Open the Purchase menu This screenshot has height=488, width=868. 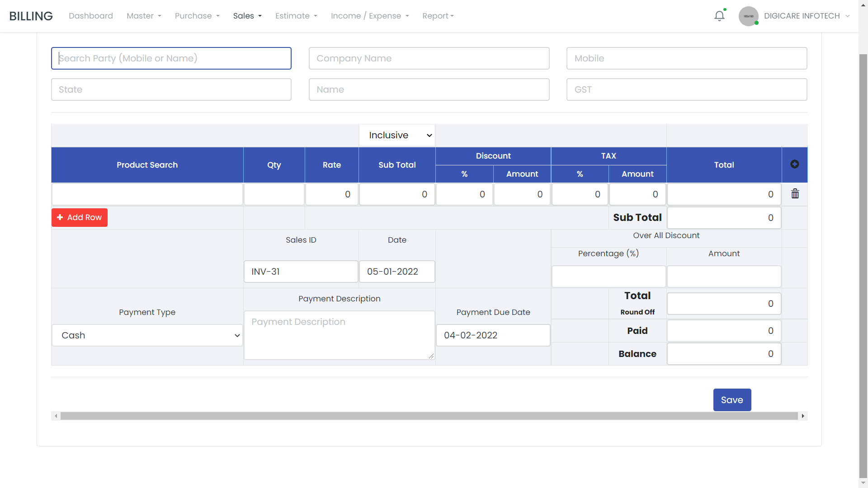pos(197,16)
